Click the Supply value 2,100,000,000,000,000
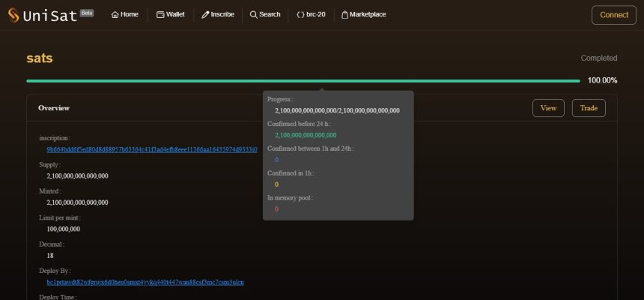644x300 pixels. pyautogui.click(x=77, y=175)
